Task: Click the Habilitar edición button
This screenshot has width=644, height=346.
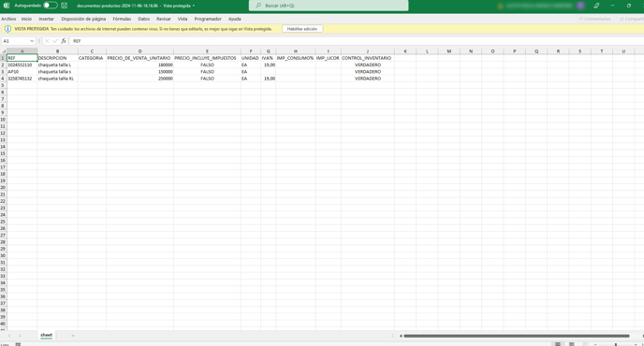Action: [x=302, y=29]
